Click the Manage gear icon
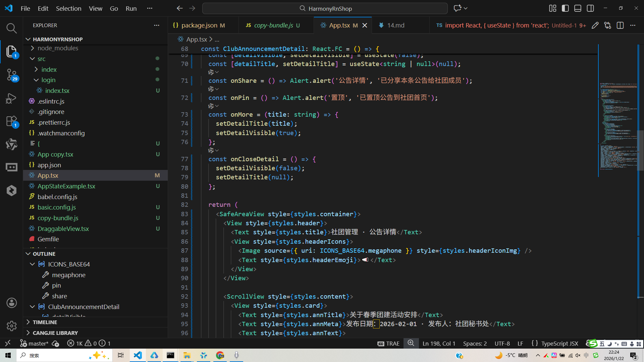 (11, 325)
